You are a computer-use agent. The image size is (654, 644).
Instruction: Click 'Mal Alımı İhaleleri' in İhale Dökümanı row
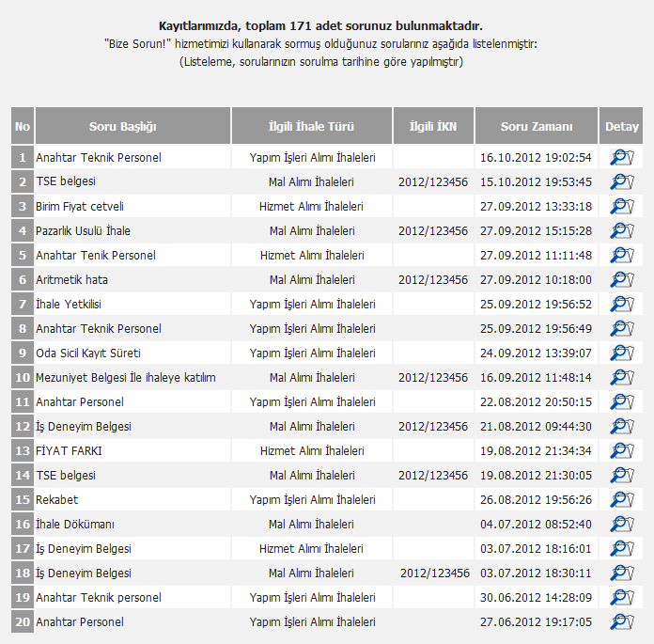(x=312, y=525)
